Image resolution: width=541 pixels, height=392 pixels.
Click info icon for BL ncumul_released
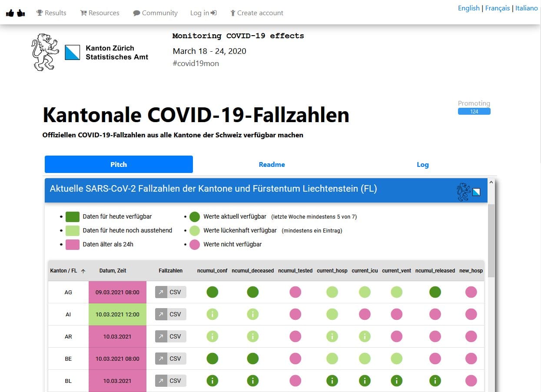[435, 381]
